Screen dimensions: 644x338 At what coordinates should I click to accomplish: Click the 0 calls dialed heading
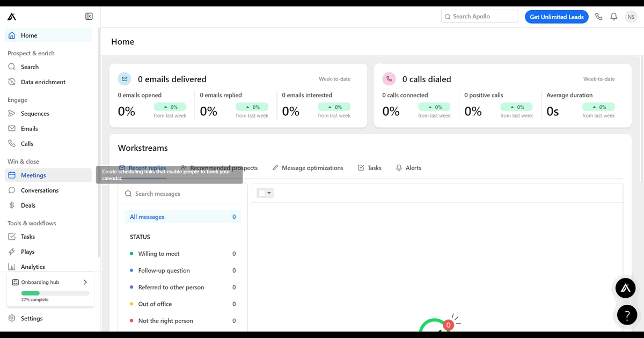click(x=427, y=79)
